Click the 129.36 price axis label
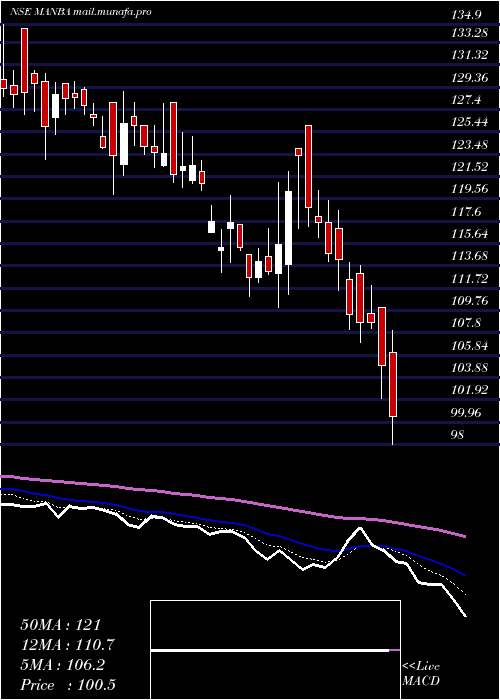This screenshot has height=700, width=500. pos(471,78)
